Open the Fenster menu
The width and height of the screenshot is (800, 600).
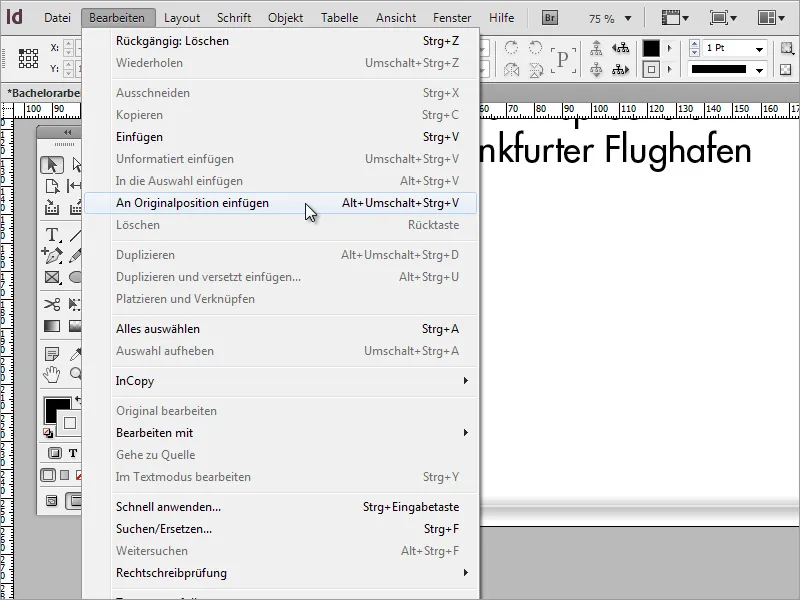[x=452, y=18]
